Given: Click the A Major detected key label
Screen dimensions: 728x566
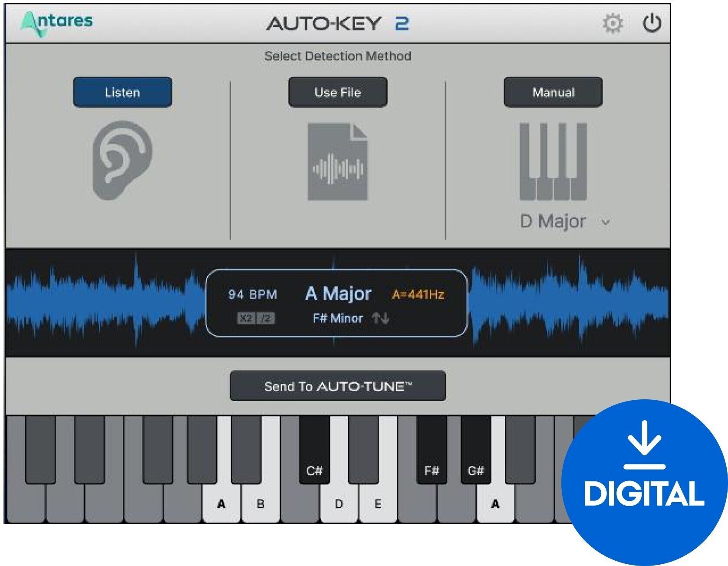Looking at the screenshot, I should click(x=339, y=293).
